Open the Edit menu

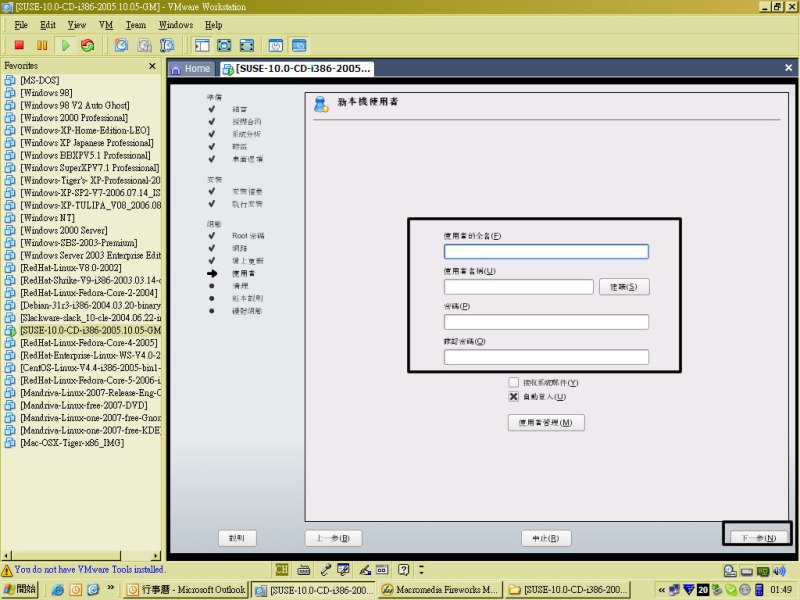coord(48,25)
